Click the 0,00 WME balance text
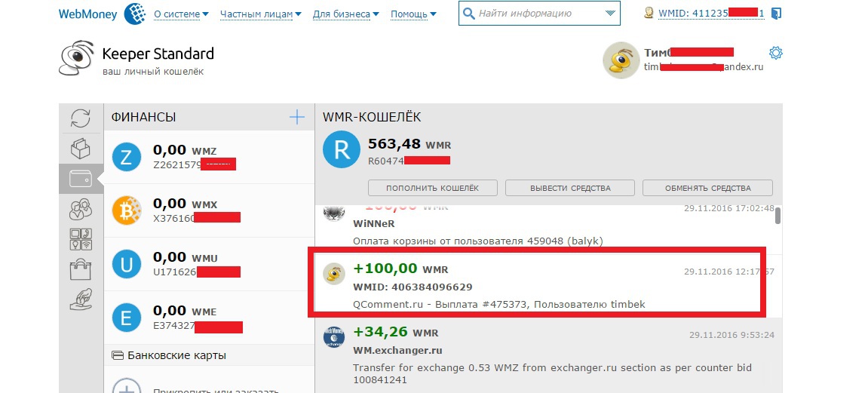The image size is (868, 393). click(x=184, y=312)
